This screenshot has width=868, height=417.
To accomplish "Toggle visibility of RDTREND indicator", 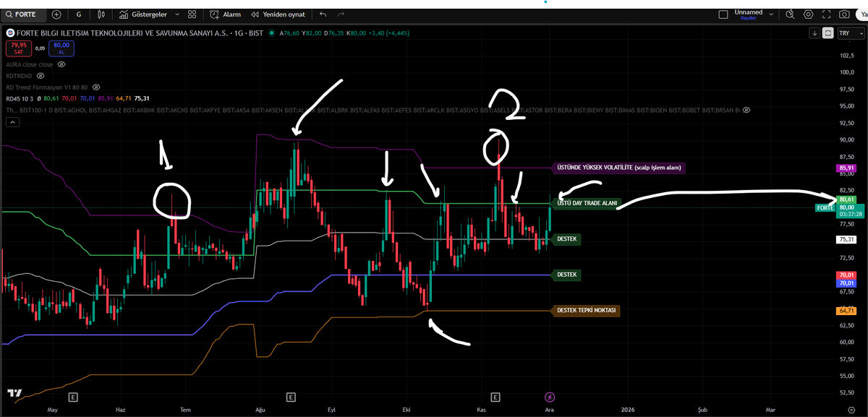I will tap(41, 75).
